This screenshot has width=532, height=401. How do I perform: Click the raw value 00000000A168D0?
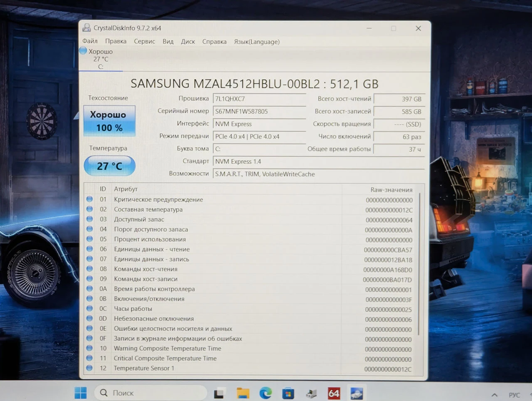[387, 270]
